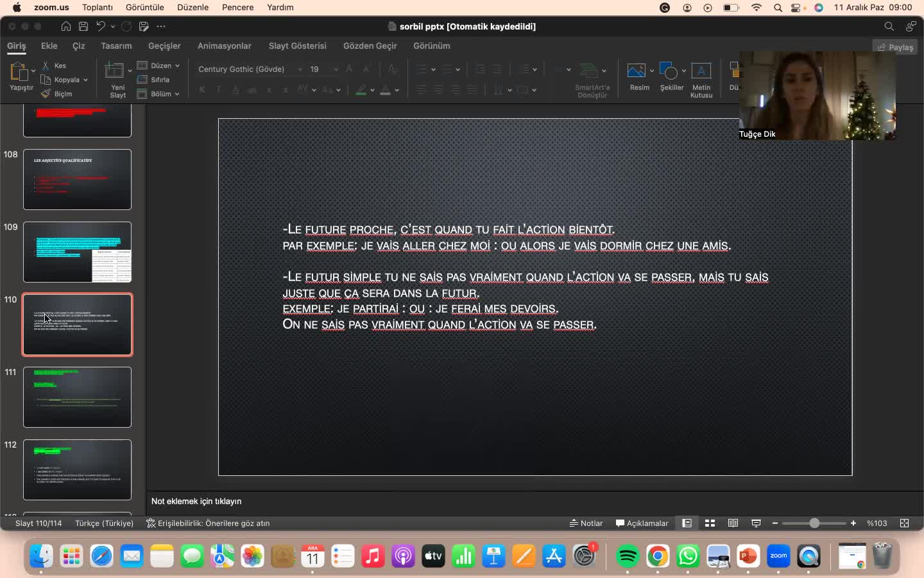Redo the previous action
This screenshot has height=578, width=924.
[126, 26]
